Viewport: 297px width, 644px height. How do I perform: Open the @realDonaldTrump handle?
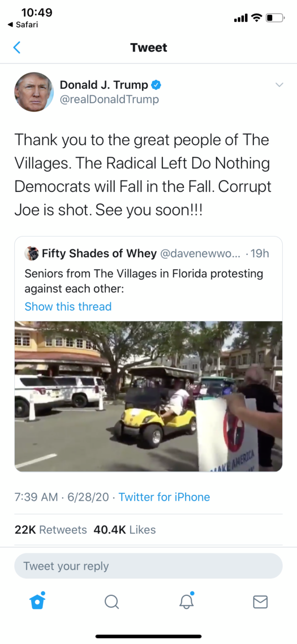pyautogui.click(x=109, y=100)
